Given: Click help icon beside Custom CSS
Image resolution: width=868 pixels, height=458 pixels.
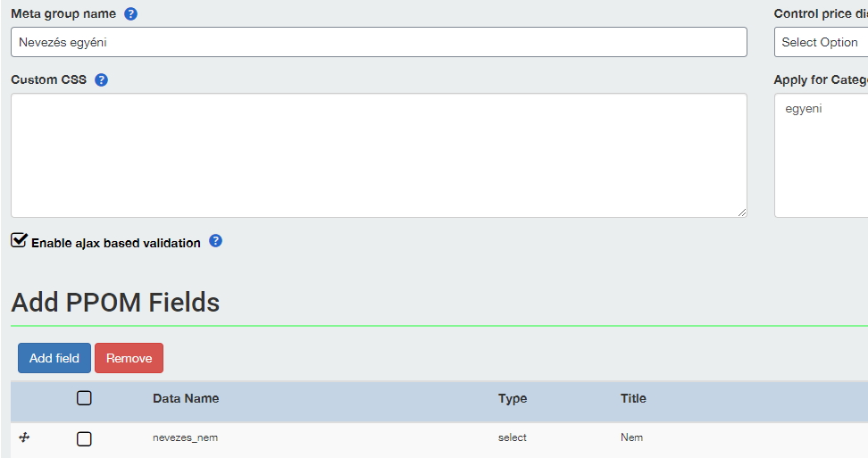Looking at the screenshot, I should pos(101,80).
